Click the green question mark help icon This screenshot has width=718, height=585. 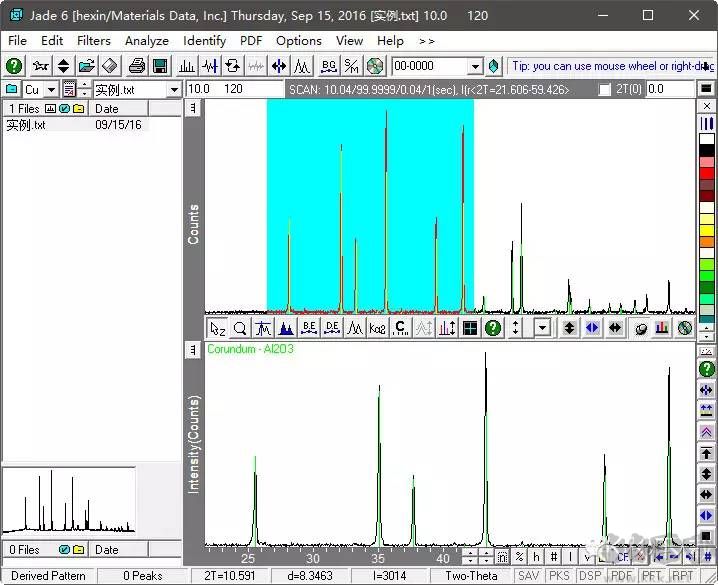pyautogui.click(x=14, y=66)
